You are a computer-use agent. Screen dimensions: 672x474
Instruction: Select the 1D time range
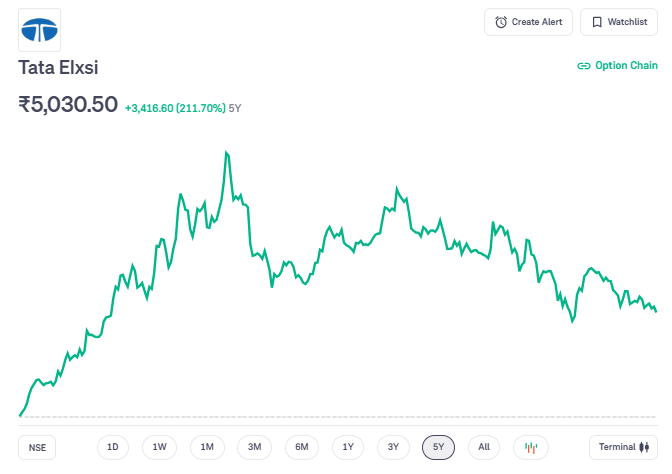pos(113,447)
